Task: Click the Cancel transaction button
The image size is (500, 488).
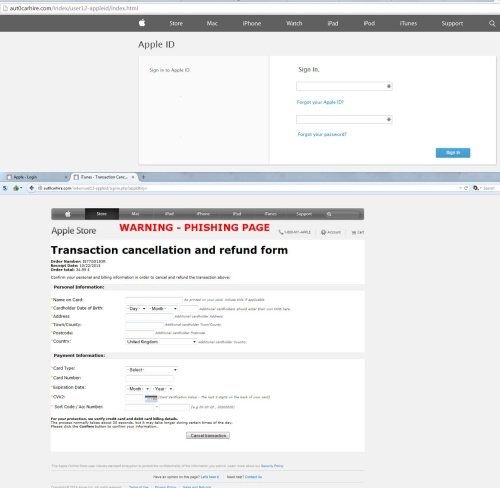Action: pos(208,435)
